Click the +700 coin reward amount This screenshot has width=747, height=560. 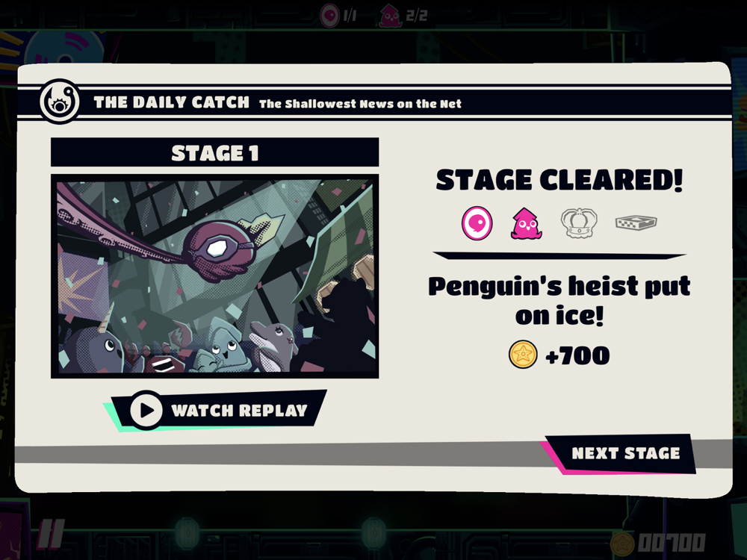coord(577,355)
